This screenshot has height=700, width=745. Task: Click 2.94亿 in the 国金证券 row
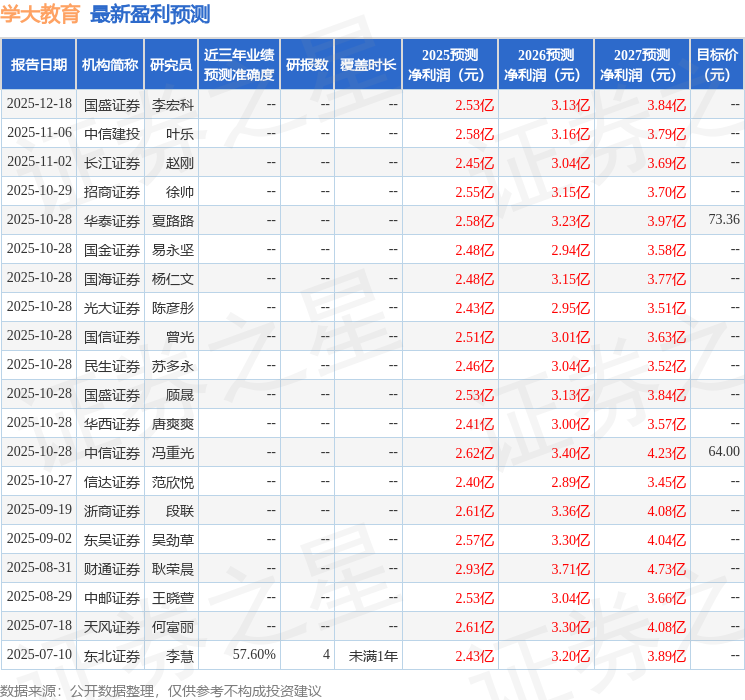(x=571, y=250)
